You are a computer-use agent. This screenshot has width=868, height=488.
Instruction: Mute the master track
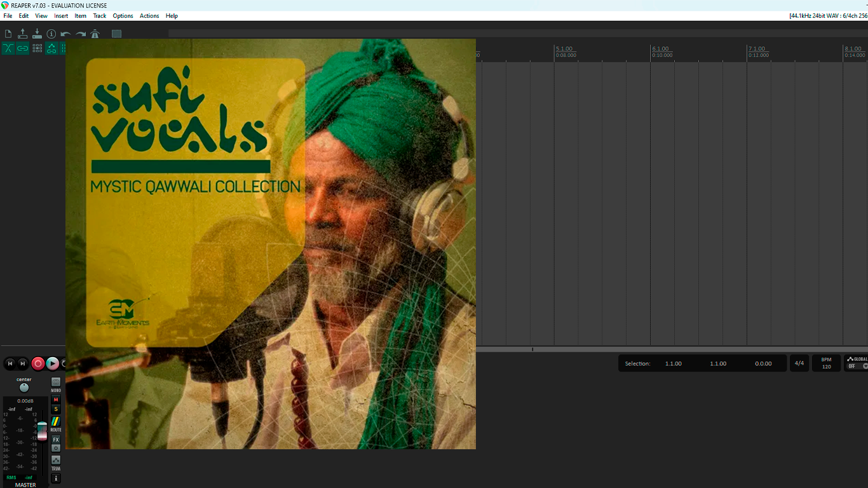coord(56,400)
